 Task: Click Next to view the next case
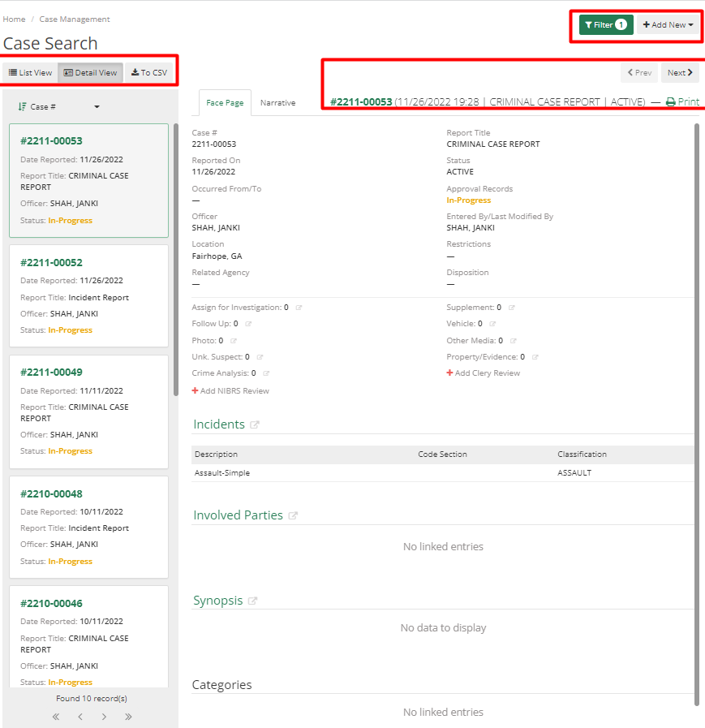[679, 72]
